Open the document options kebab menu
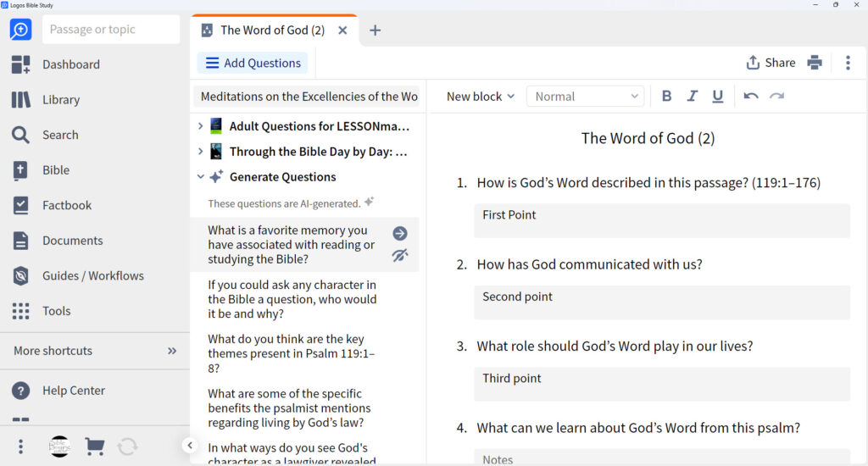 coord(848,63)
